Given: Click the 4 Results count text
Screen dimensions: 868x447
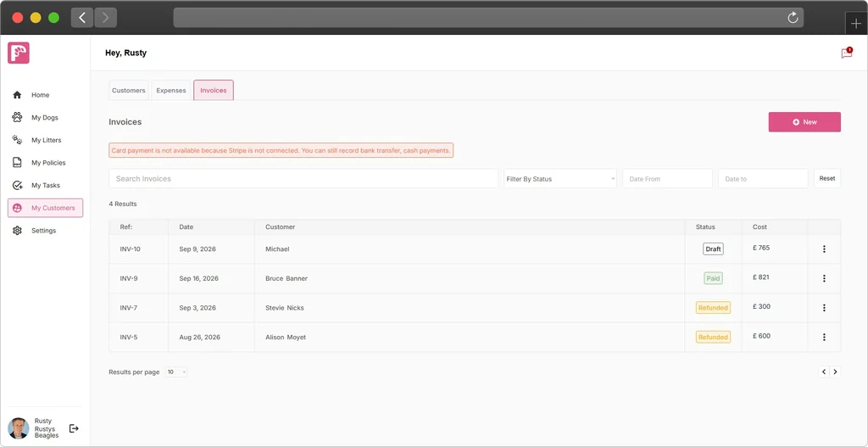Looking at the screenshot, I should 123,204.
